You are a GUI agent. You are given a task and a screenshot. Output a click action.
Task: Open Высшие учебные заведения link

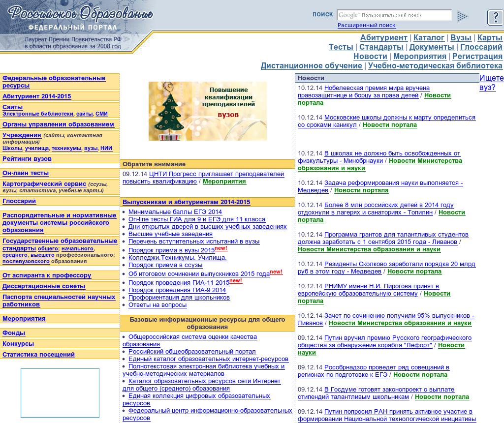click(170, 234)
